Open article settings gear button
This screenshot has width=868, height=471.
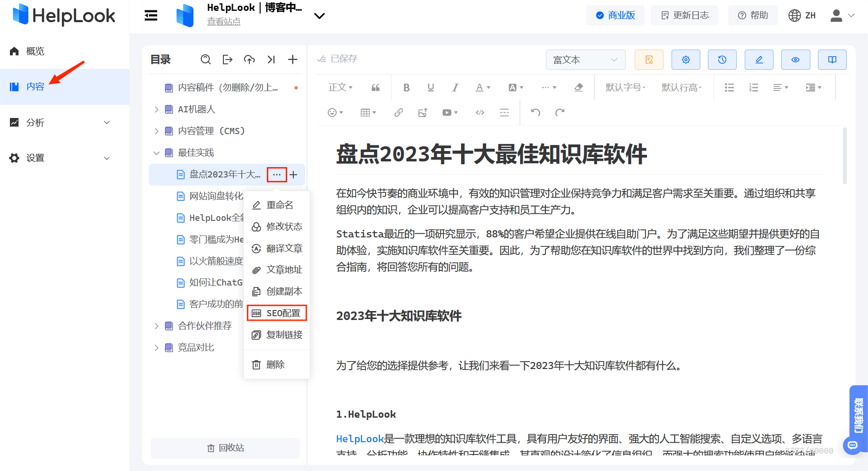click(x=686, y=60)
